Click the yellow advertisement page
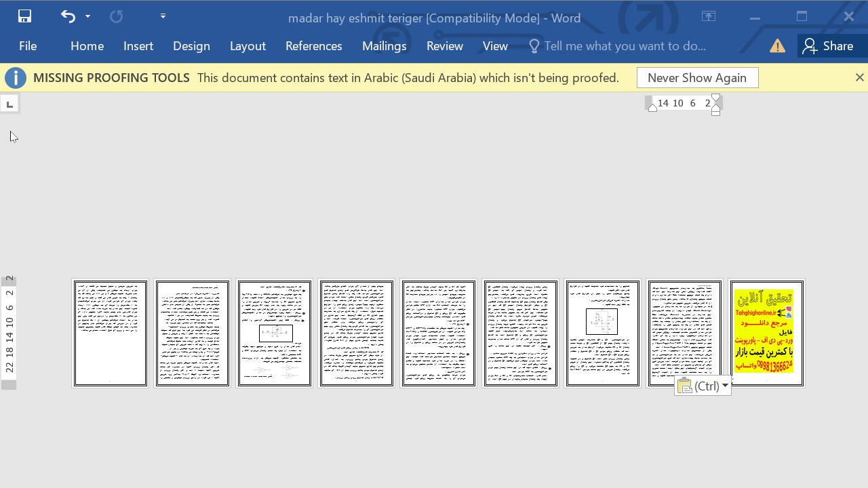The width and height of the screenshot is (868, 488). [x=767, y=333]
